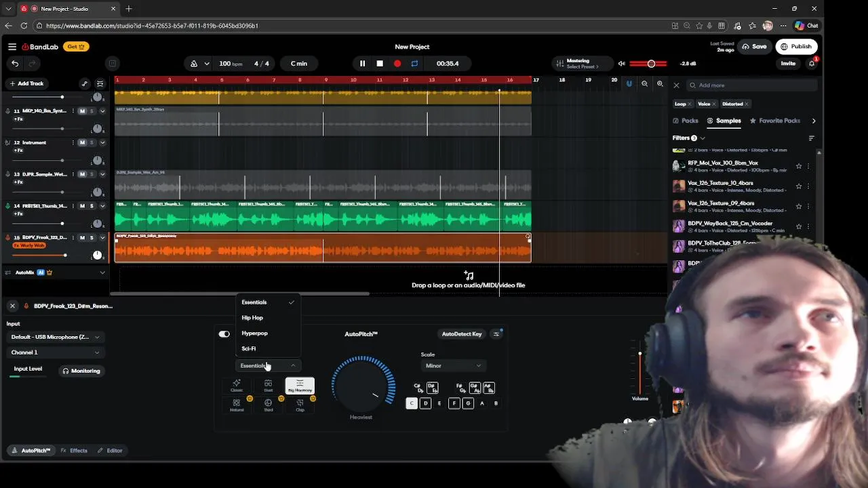Viewport: 868px width, 488px height.
Task: Click Add Track
Action: click(26, 84)
